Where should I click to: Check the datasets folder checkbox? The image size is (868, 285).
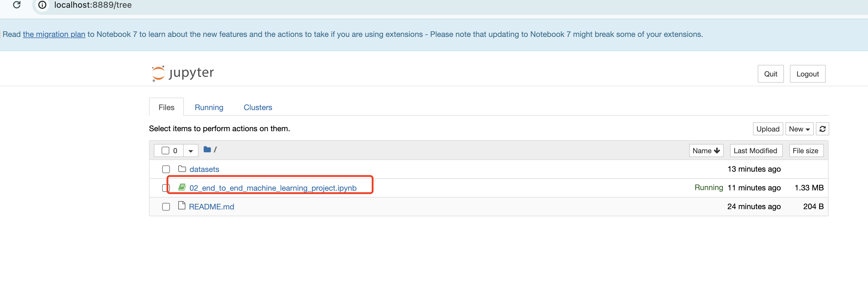166,169
